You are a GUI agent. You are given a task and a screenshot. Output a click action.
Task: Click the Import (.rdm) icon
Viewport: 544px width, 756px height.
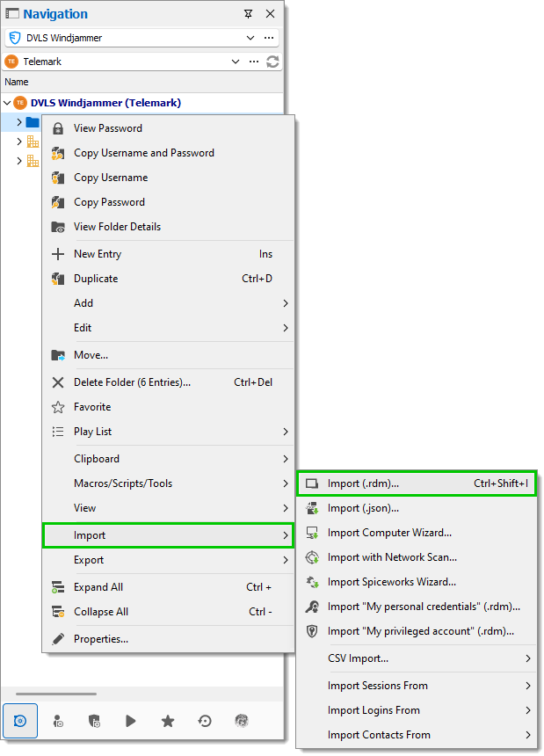(x=312, y=483)
